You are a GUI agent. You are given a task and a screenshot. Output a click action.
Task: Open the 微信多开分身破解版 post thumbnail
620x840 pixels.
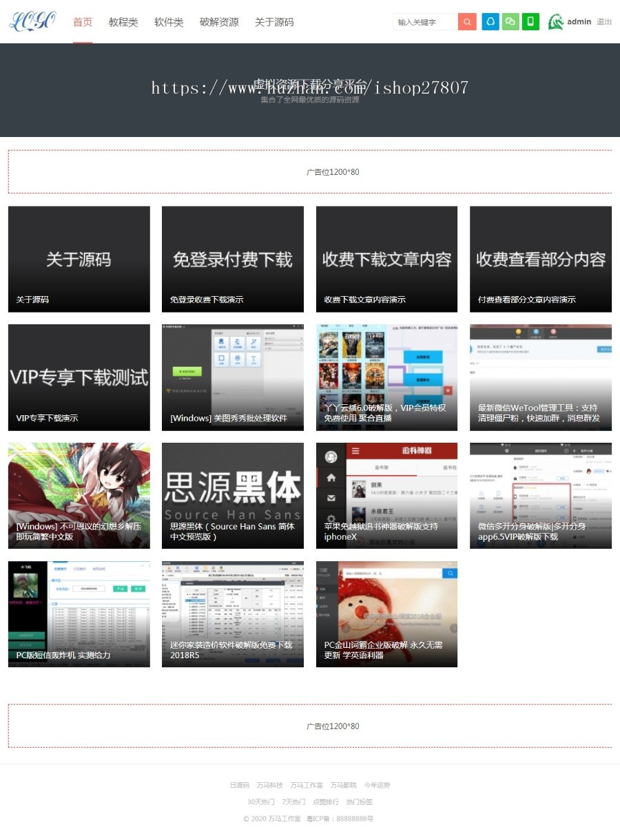[x=541, y=496]
